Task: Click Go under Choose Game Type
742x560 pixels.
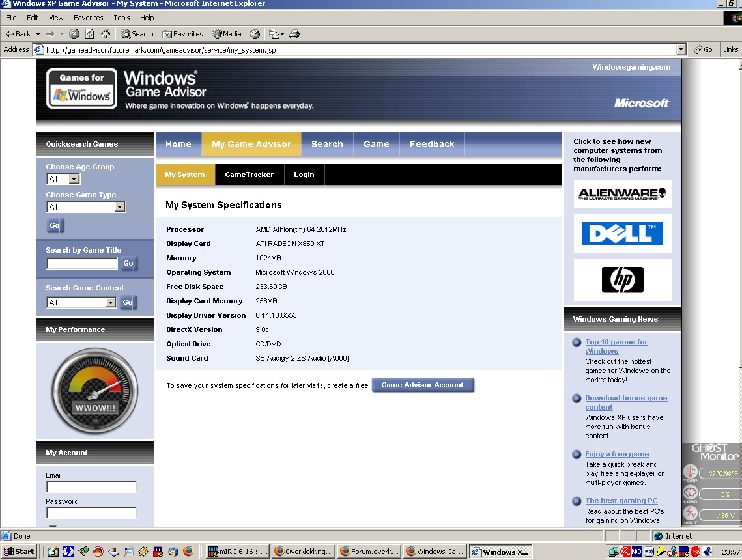Action: (55, 225)
